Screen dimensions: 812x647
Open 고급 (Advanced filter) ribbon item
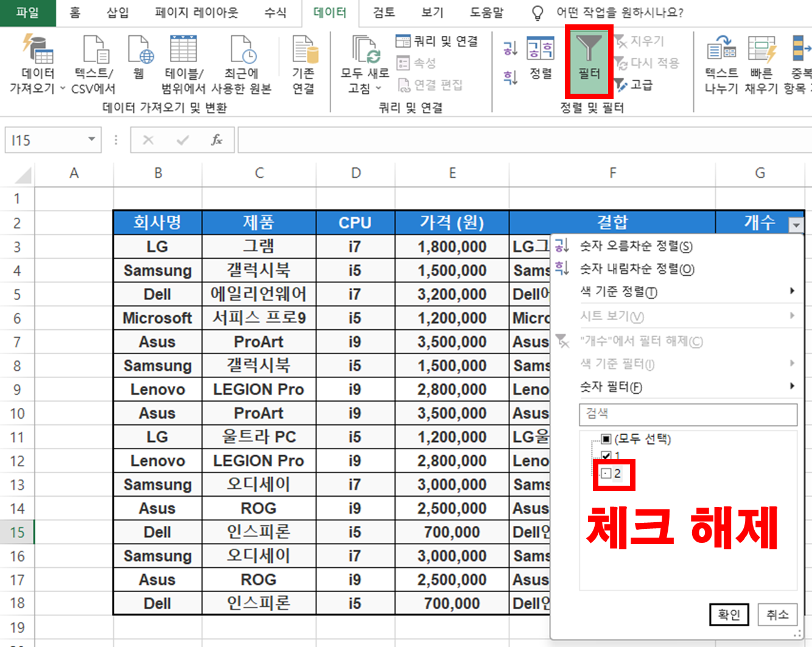point(634,85)
